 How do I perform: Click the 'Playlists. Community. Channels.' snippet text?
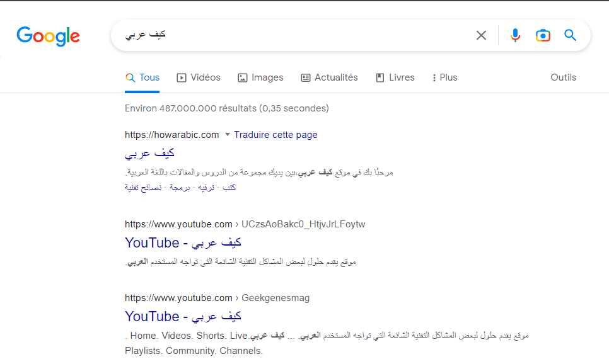pos(194,351)
